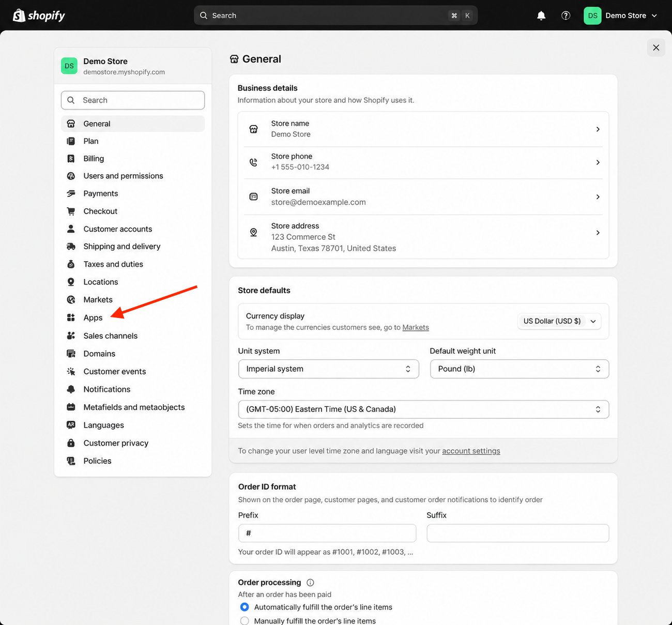Screen dimensions: 672x625
Task: Click the Plan icon in sidebar
Action: click(x=71, y=141)
